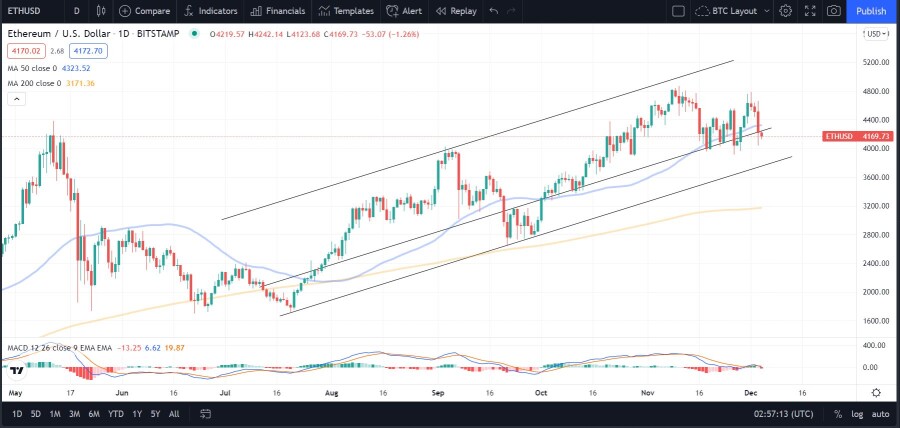Set the range to 6M
The height and width of the screenshot is (428, 900).
click(x=94, y=414)
